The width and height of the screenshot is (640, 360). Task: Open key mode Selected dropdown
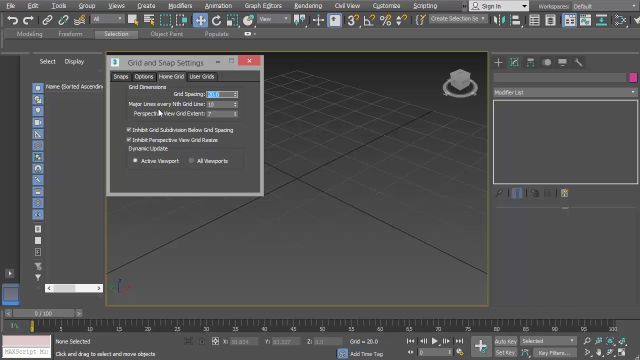click(548, 341)
